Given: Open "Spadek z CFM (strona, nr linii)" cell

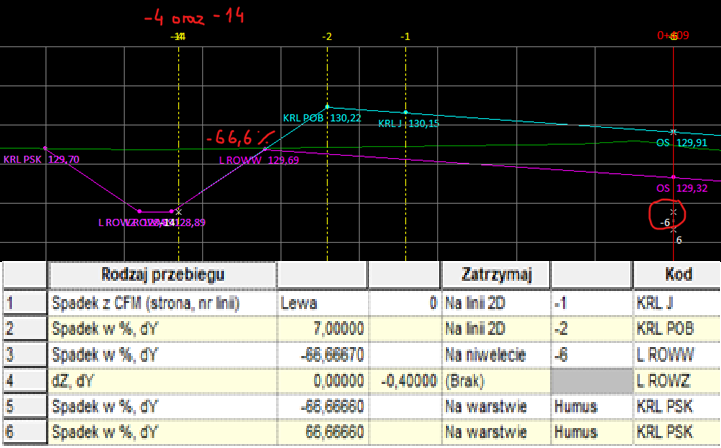Looking at the screenshot, I should pos(162,300).
